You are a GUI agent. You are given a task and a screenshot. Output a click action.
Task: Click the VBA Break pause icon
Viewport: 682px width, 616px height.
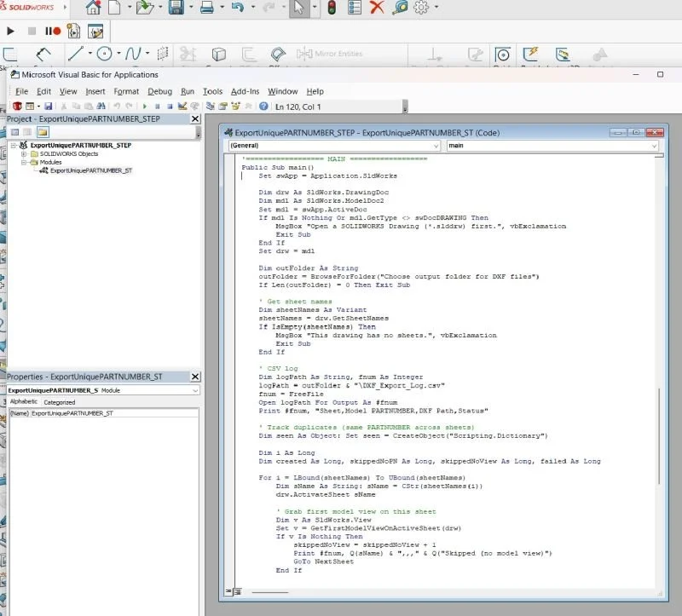[x=158, y=106]
